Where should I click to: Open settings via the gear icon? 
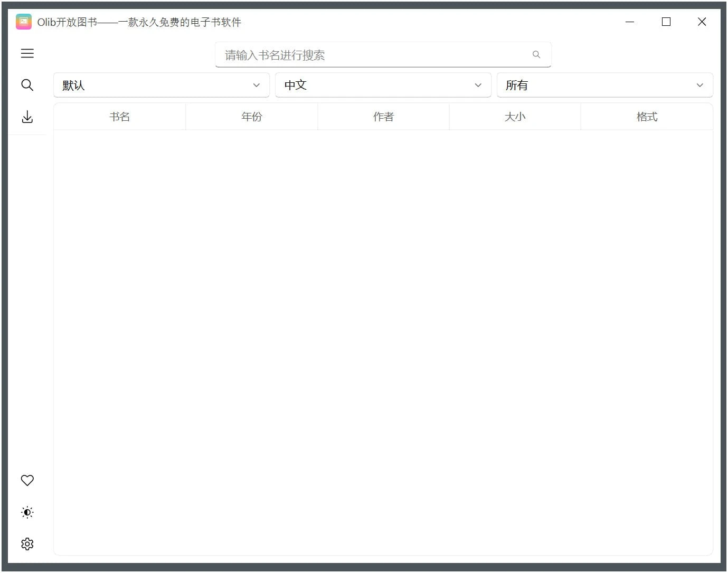(27, 543)
